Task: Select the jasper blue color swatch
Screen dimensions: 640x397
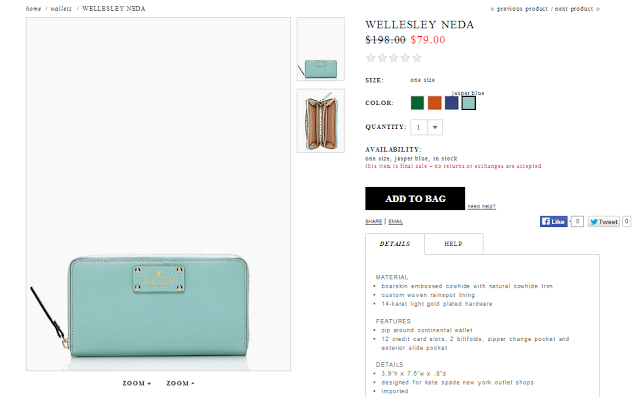Action: click(x=469, y=103)
